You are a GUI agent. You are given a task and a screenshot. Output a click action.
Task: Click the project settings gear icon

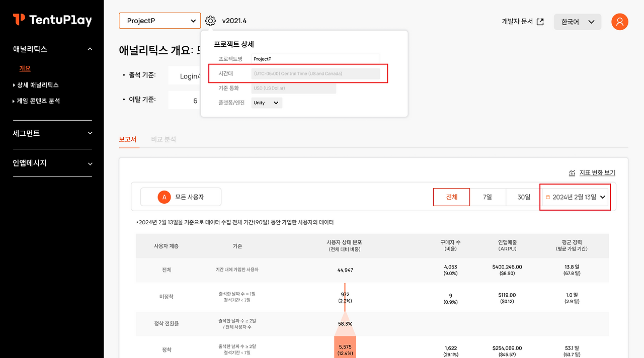pos(210,20)
